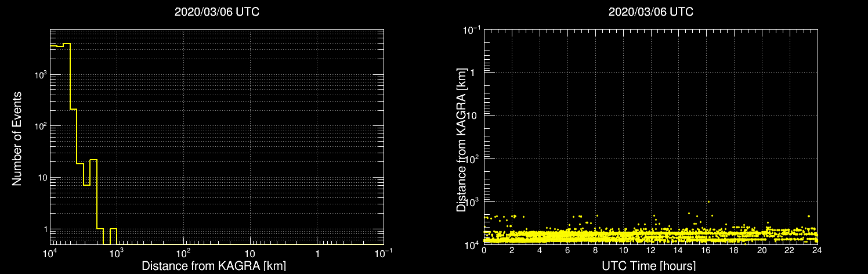Click the "8" tick on UTC Time axis
This screenshot has height=274, width=868.
pyautogui.click(x=595, y=251)
